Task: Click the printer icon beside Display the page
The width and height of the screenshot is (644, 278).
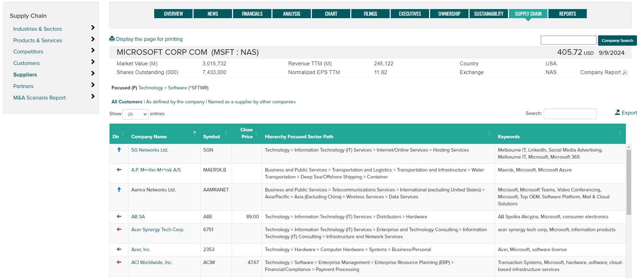Action: click(112, 39)
